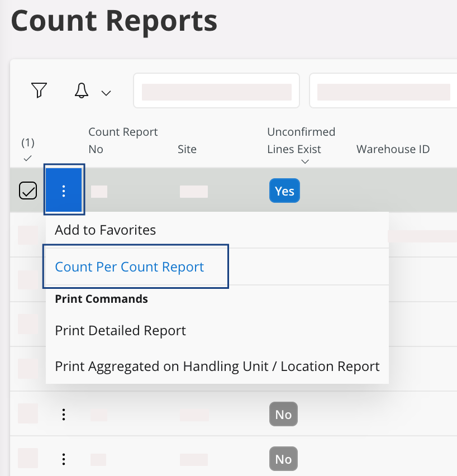
Task: Click the No badge in the last row
Action: (x=283, y=459)
